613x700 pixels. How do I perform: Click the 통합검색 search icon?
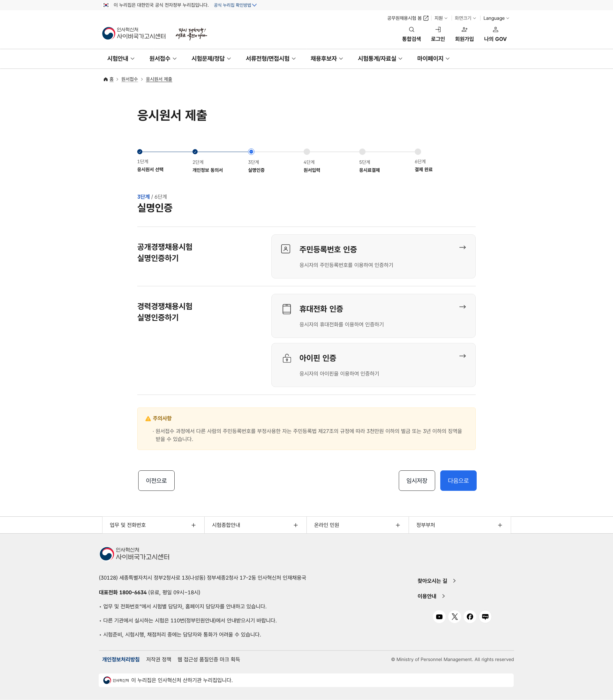click(x=411, y=30)
